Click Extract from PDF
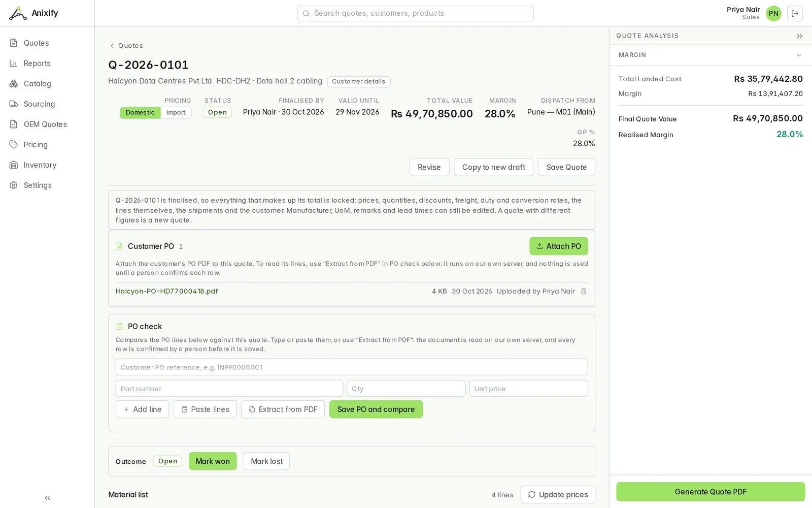812x508 pixels. [283, 409]
